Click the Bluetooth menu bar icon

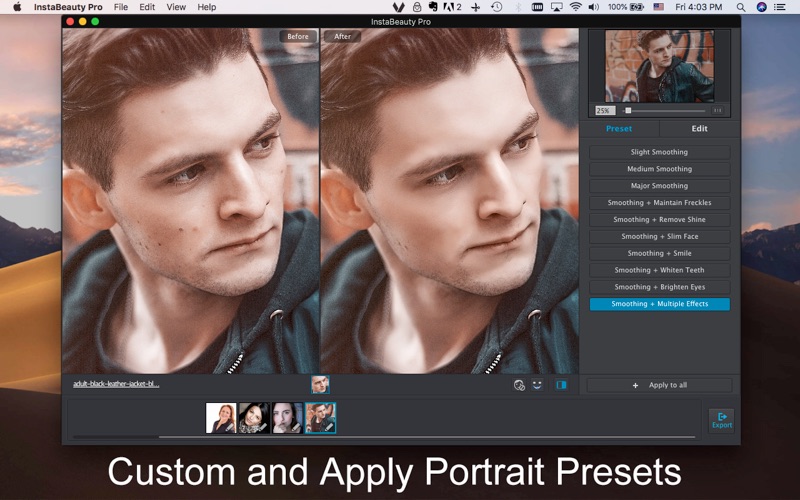[517, 7]
